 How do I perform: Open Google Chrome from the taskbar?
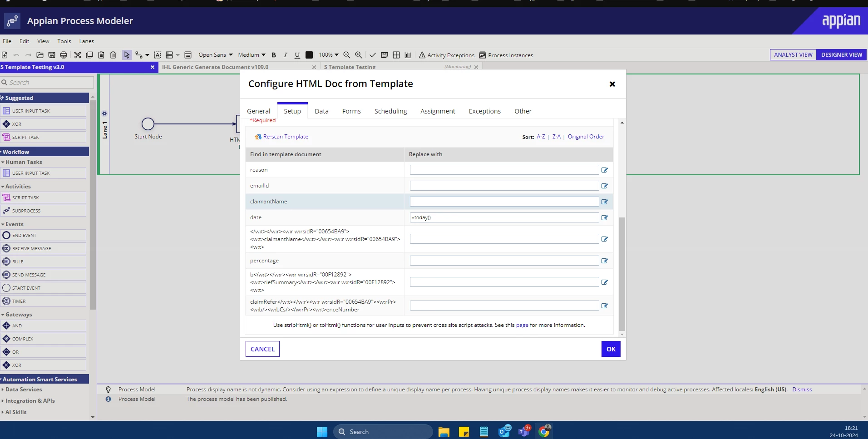pos(544,431)
